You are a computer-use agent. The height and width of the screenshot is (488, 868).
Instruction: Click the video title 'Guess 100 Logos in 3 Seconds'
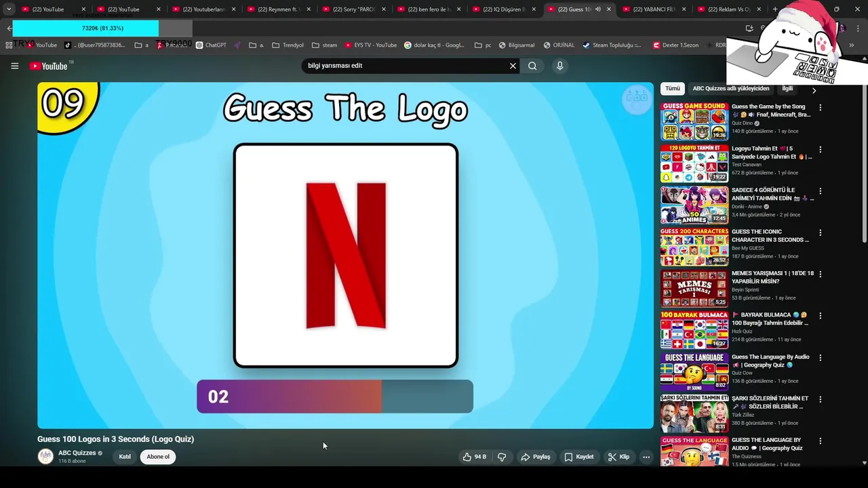[115, 439]
